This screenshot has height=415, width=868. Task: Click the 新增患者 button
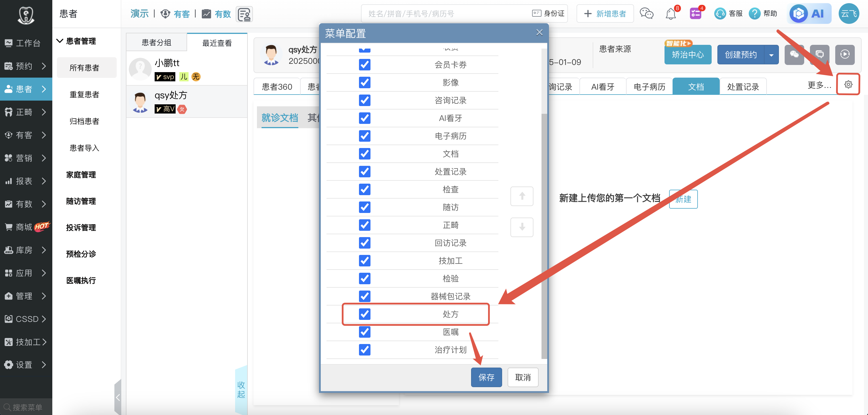click(x=605, y=14)
